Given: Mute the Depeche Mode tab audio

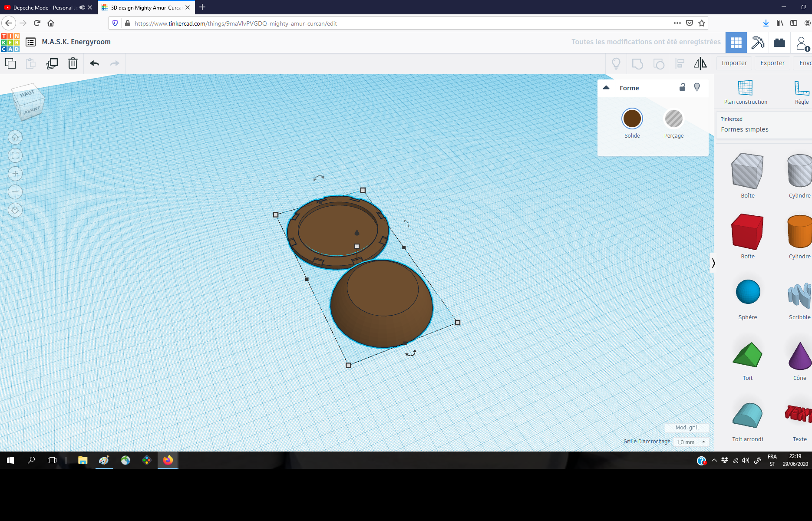Looking at the screenshot, I should (82, 7).
